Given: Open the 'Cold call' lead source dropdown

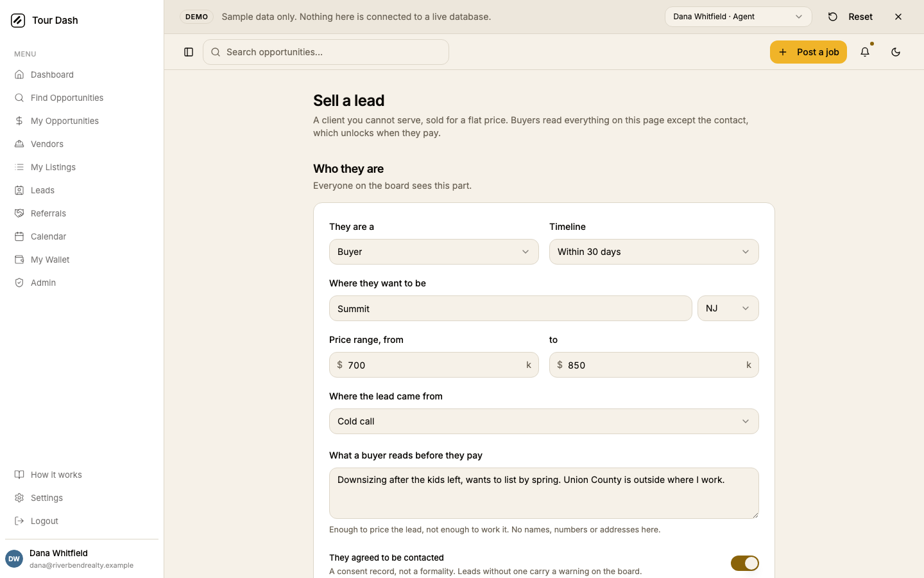Looking at the screenshot, I should pyautogui.click(x=544, y=421).
